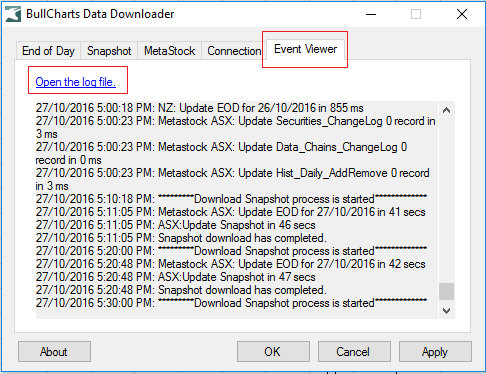Screen dimensions: 486x374
Task: Click the 5:20:48 PM 'Snapshot download has completed' line
Action: (181, 290)
